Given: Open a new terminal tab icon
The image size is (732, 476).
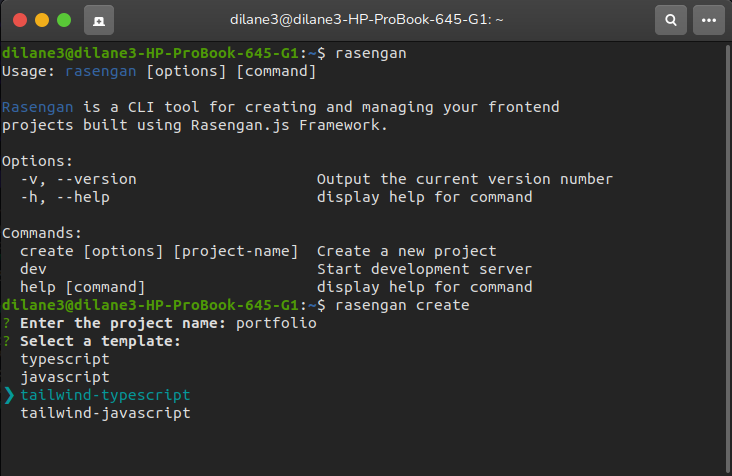Looking at the screenshot, I should click(x=99, y=20).
